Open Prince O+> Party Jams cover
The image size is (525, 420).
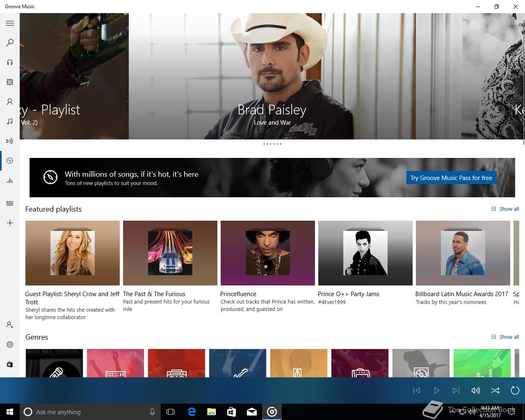[x=365, y=253]
